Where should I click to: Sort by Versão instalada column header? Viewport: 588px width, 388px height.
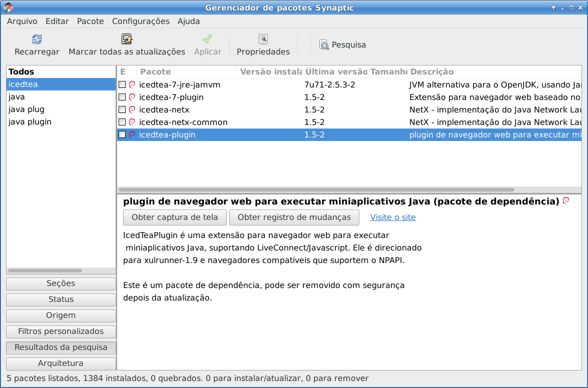pyautogui.click(x=270, y=72)
